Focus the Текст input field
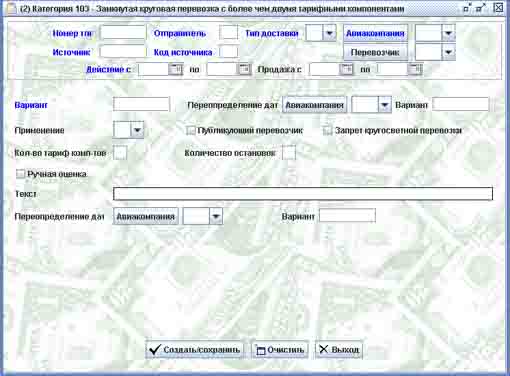The height and width of the screenshot is (376, 510). tap(303, 194)
